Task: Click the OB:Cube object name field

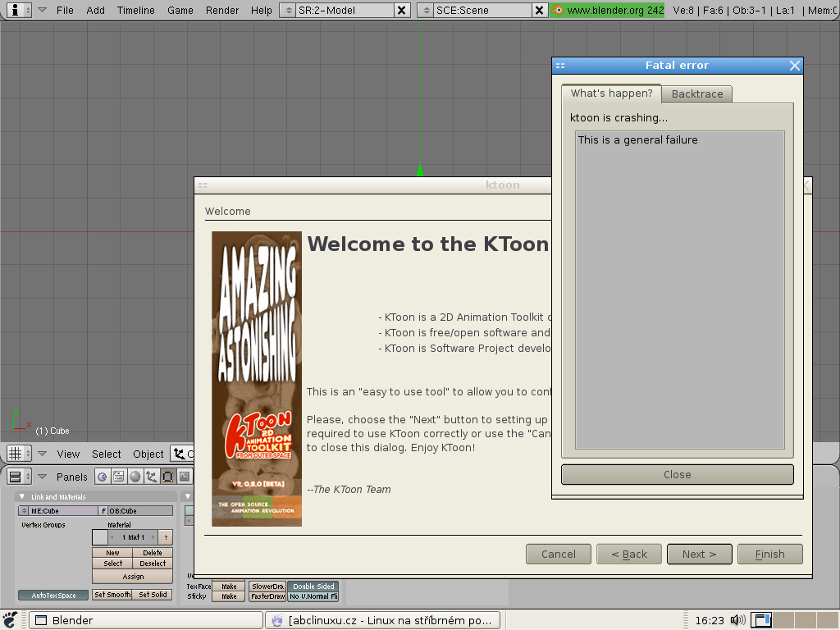Action: click(141, 511)
